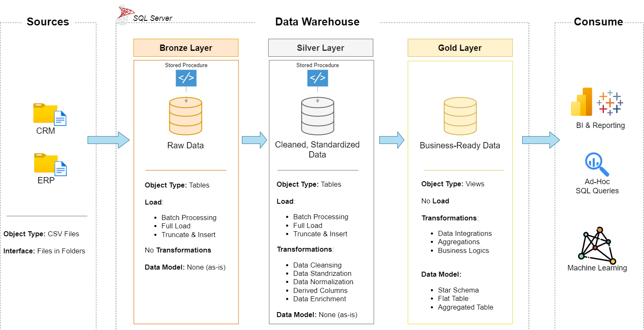
Task: Click the arrow between Sources and Bronze Layer
Action: (109, 140)
